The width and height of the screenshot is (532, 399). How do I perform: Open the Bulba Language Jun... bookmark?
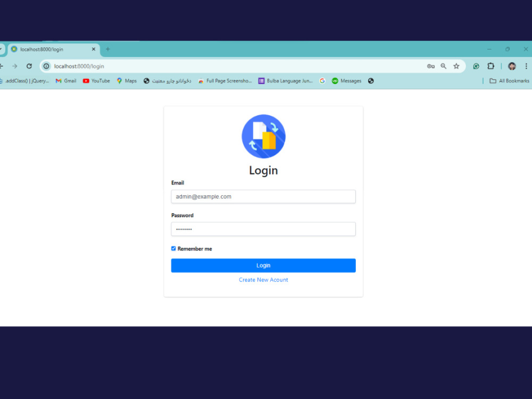pyautogui.click(x=285, y=81)
